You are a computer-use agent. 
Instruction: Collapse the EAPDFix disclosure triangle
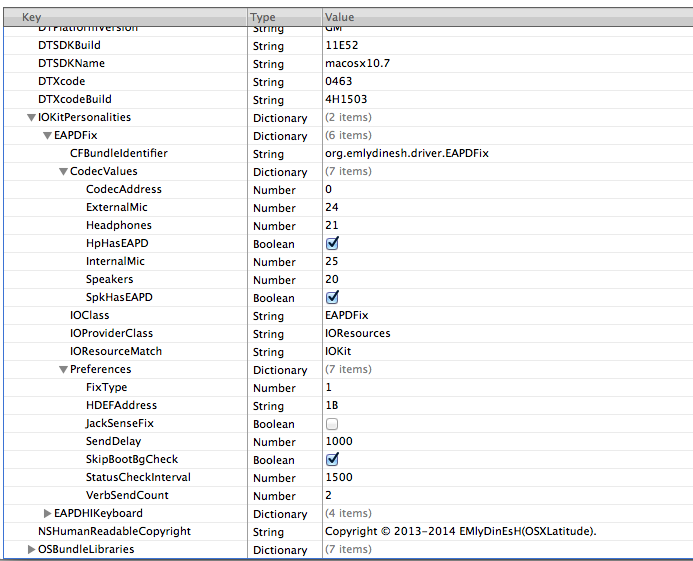click(x=47, y=135)
